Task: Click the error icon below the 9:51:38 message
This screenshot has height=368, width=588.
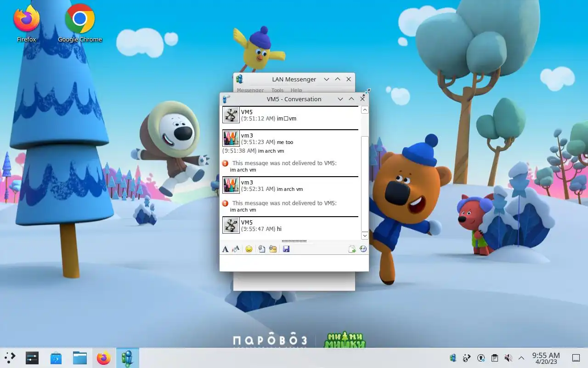Action: point(225,163)
